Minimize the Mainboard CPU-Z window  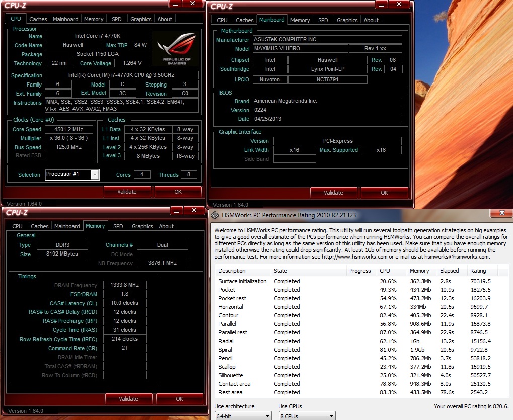click(382, 4)
